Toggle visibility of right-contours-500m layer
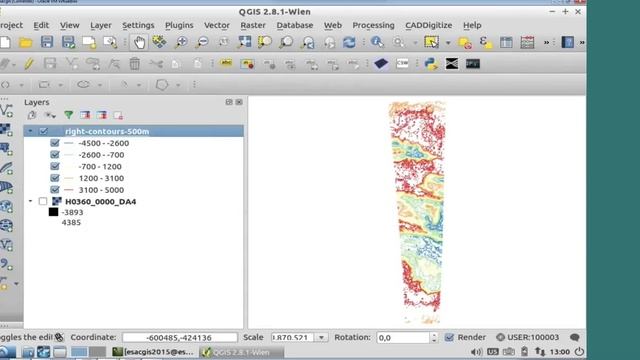This screenshot has height=360, width=640. 43,131
